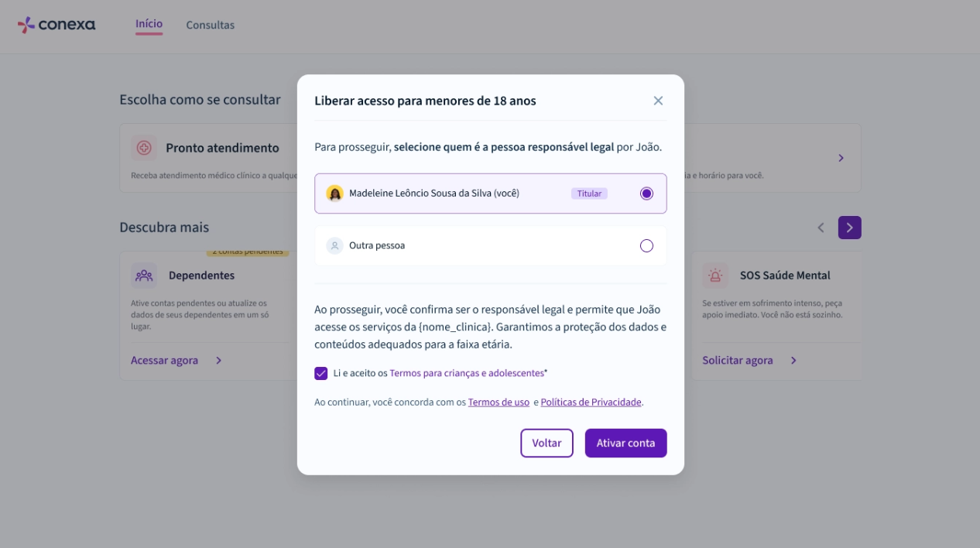Go to next Descubra mais slide

point(849,228)
